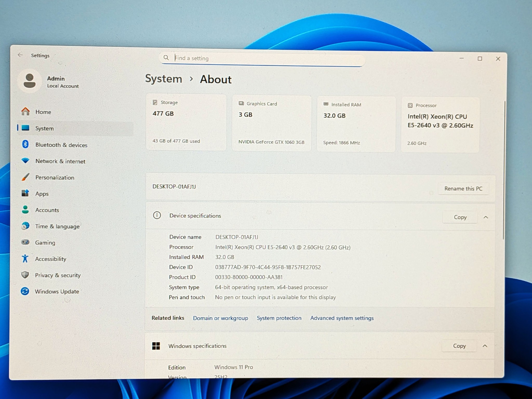Select the Accessibility icon

coord(25,258)
